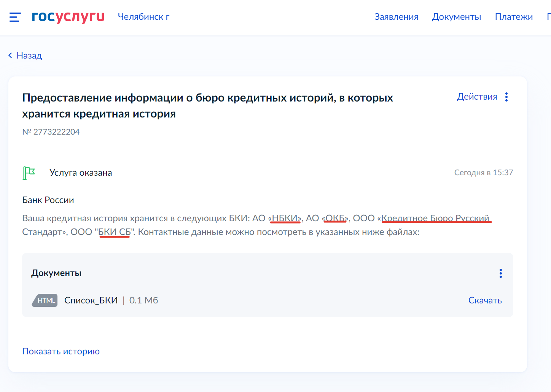This screenshot has width=551, height=392.
Task: Click the Услуга оказана status text
Action: (x=81, y=173)
